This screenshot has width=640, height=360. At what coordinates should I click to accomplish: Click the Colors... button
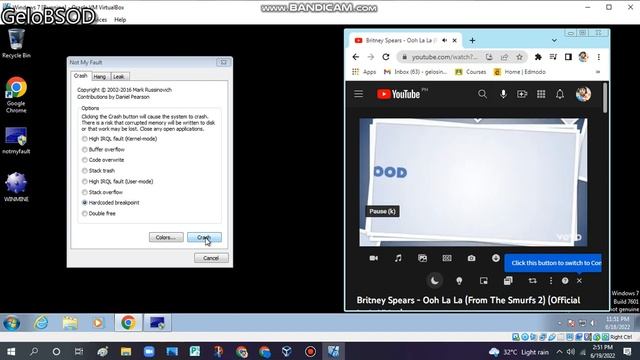(166, 237)
